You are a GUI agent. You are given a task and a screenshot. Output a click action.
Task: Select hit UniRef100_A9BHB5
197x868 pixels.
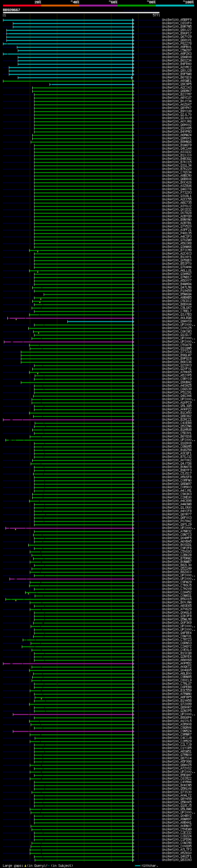click(x=177, y=297)
